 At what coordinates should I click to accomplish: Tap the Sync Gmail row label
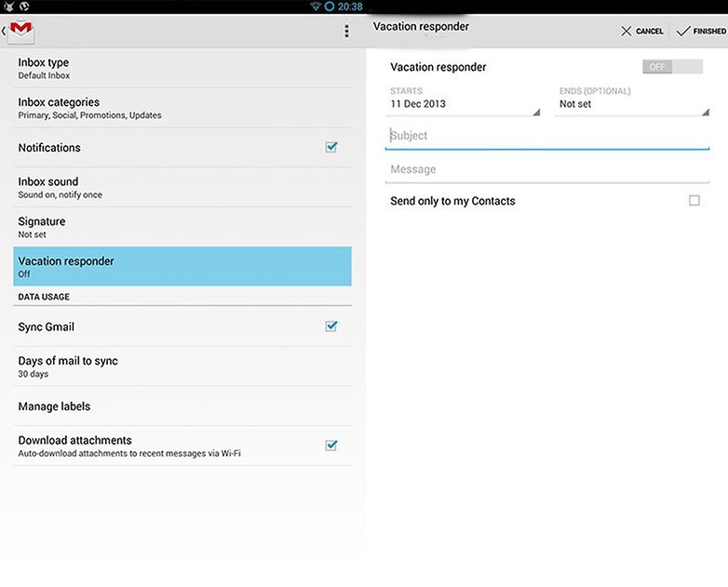[x=46, y=327]
